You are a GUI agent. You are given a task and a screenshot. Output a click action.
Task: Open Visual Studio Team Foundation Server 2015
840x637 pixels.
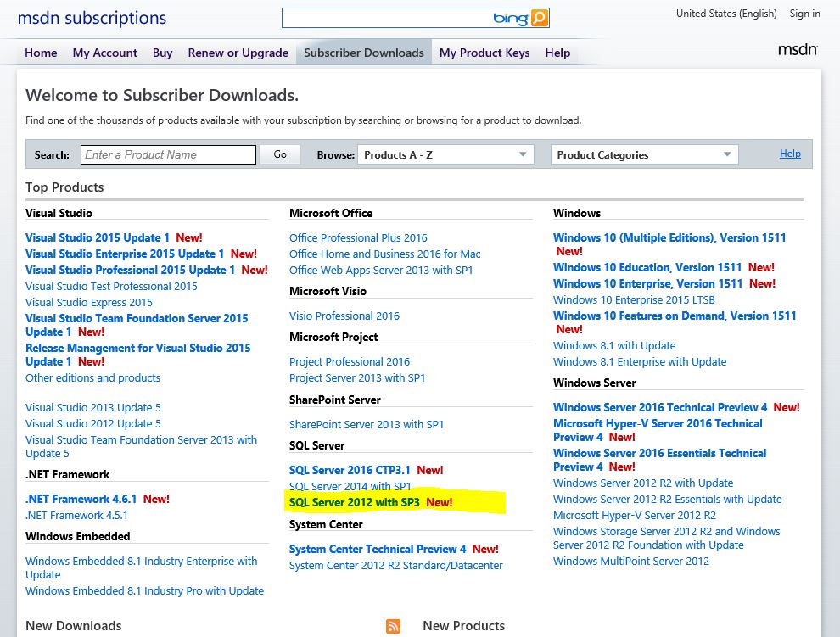[x=137, y=325]
